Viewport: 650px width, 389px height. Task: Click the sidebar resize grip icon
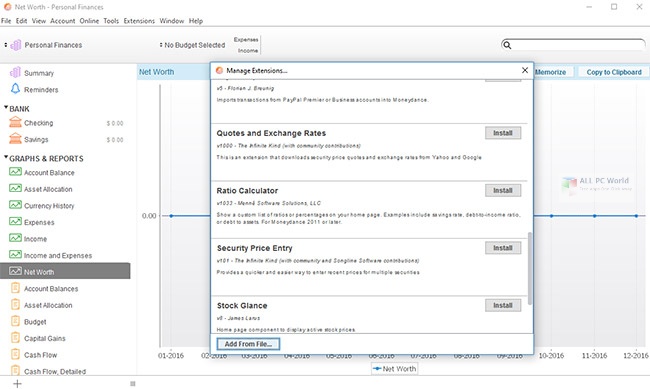click(133, 384)
